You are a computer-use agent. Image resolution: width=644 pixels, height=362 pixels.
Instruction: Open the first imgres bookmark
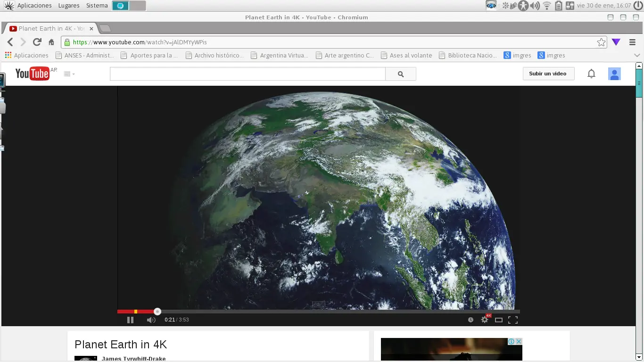point(517,55)
